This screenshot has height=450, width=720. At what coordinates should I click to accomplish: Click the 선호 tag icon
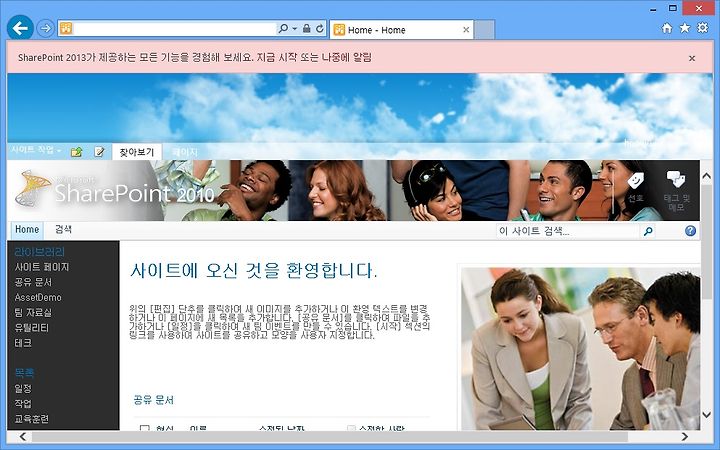(636, 187)
